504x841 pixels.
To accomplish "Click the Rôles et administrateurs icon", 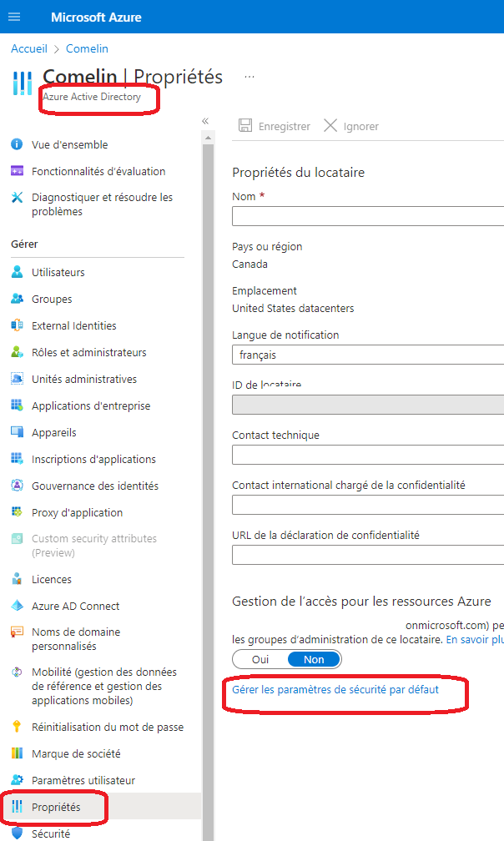I will coord(18,352).
